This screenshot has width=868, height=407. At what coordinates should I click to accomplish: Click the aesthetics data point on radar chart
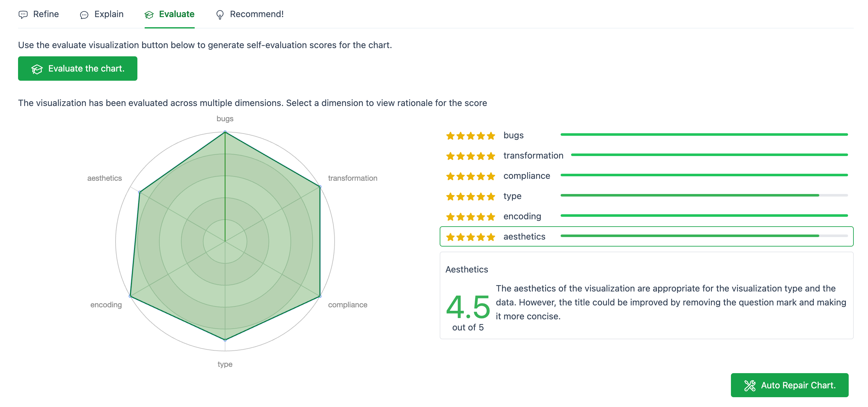140,192
